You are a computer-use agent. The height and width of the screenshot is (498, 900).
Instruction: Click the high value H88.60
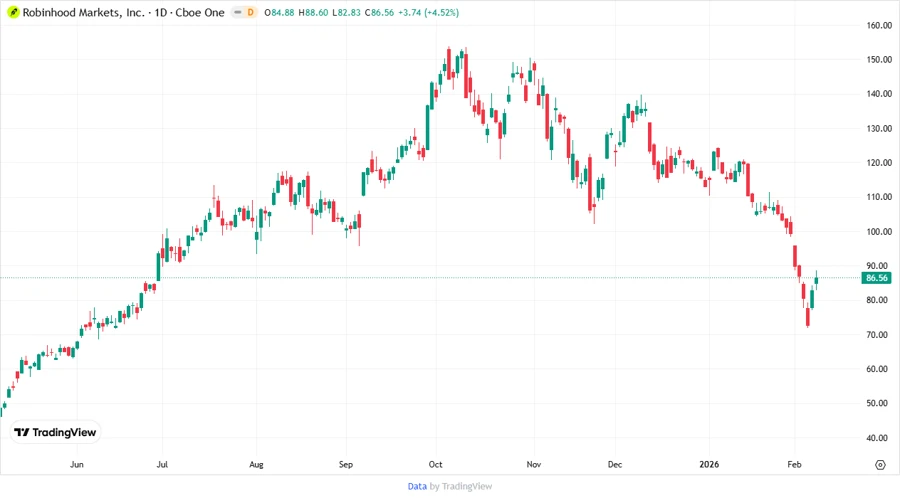313,12
